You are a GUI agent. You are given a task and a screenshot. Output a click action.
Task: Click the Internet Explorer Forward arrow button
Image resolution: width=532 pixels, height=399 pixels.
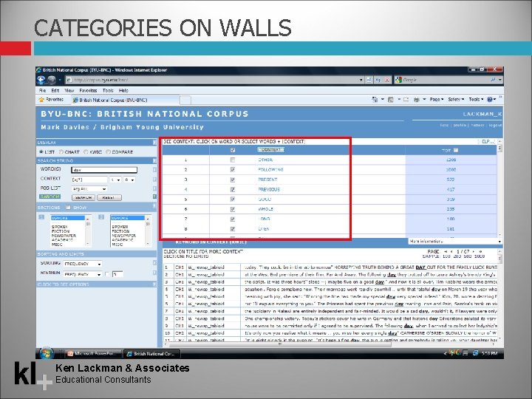(52, 80)
